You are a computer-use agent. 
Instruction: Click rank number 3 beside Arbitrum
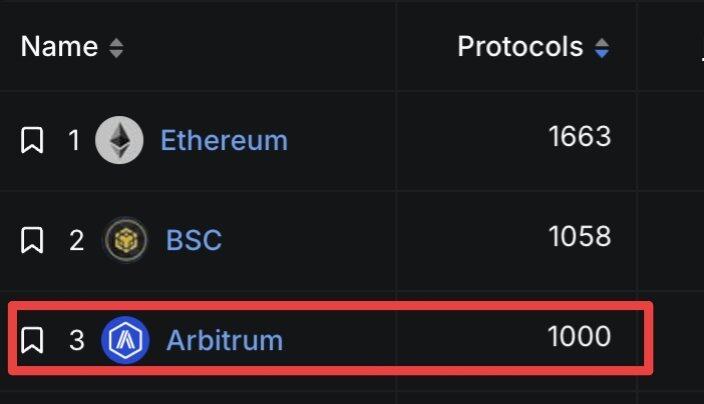(x=76, y=340)
